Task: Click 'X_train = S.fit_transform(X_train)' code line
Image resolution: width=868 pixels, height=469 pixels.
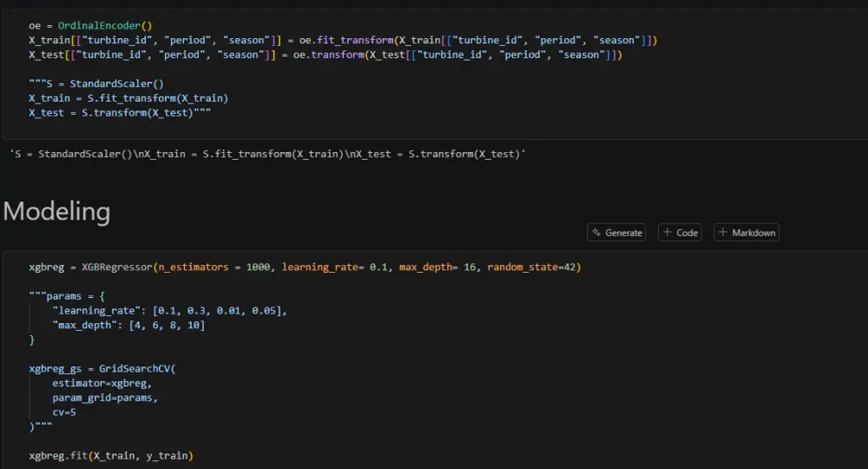Action: [x=128, y=98]
